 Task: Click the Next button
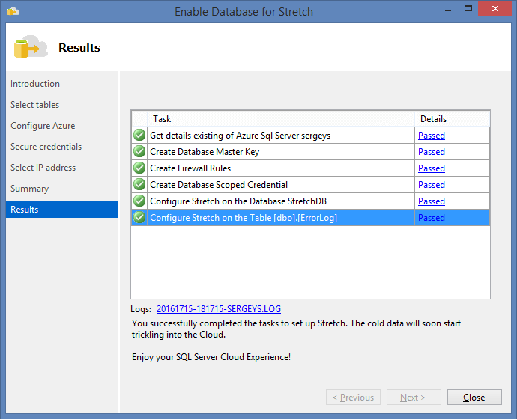tap(414, 398)
